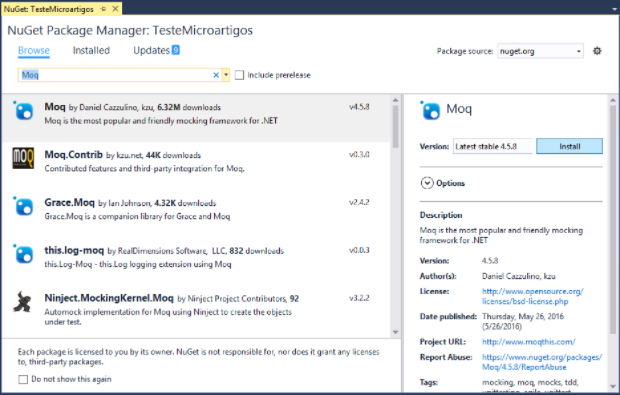Enable Include prerelease checkbox
Image resolution: width=620 pixels, height=395 pixels.
click(239, 75)
